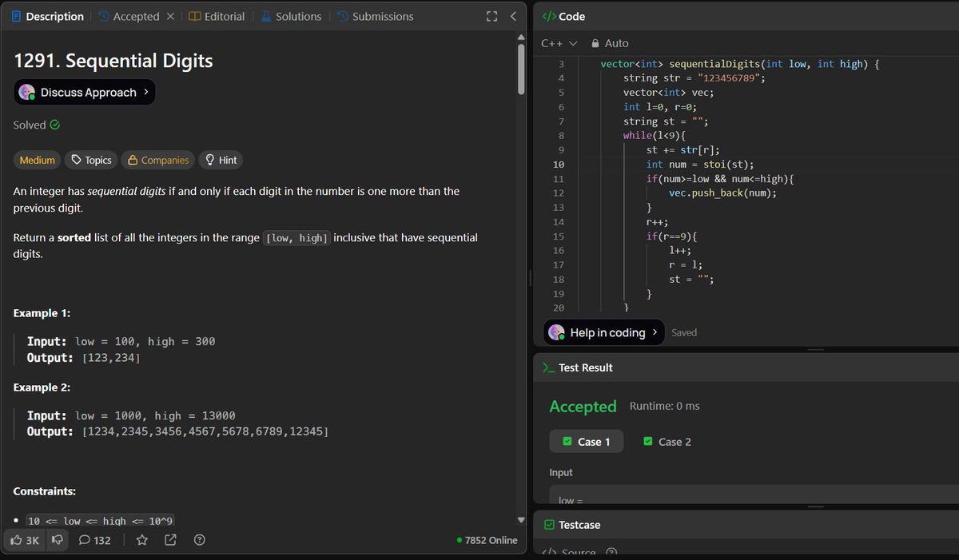Screen dimensions: 959x560
Task: Click the Example 1 heading
Action: pyautogui.click(x=42, y=313)
